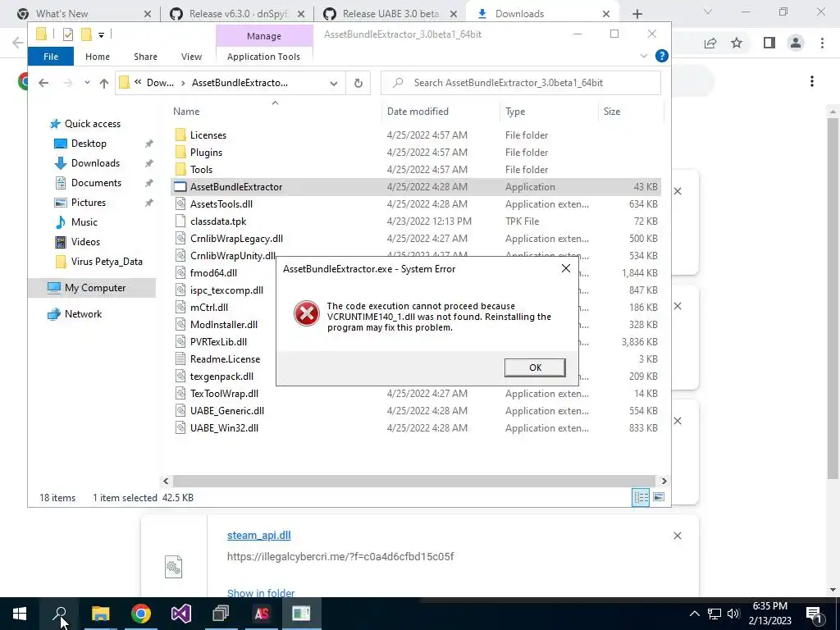Image resolution: width=840 pixels, height=630 pixels.
Task: Open a new Chrome tab
Action: click(x=637, y=14)
